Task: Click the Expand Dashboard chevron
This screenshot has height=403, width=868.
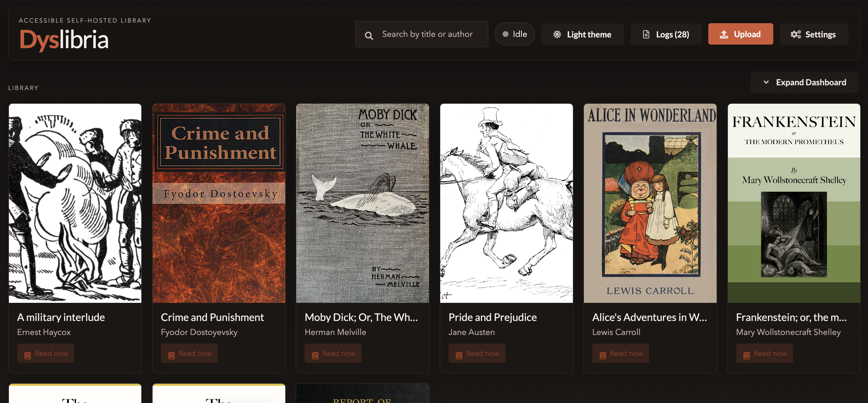Action: coord(766,82)
